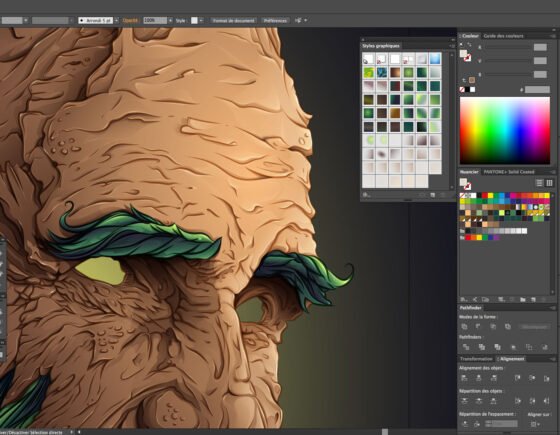Distribute objects by vertical centers

(479, 401)
